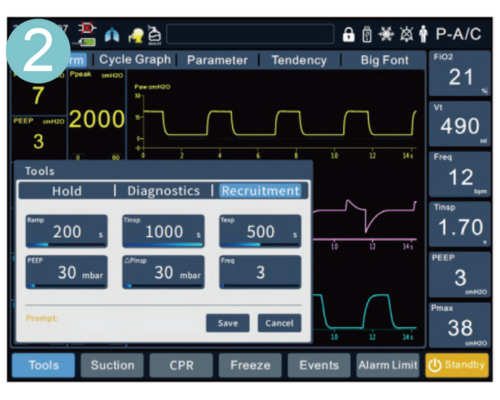
Task: Click the alarm silence bell icon
Action: 406,34
